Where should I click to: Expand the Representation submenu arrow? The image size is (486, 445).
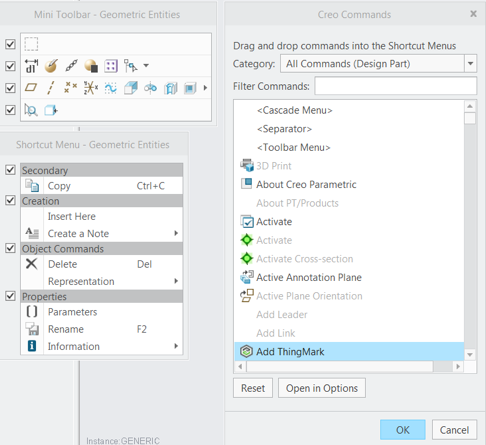pos(176,281)
